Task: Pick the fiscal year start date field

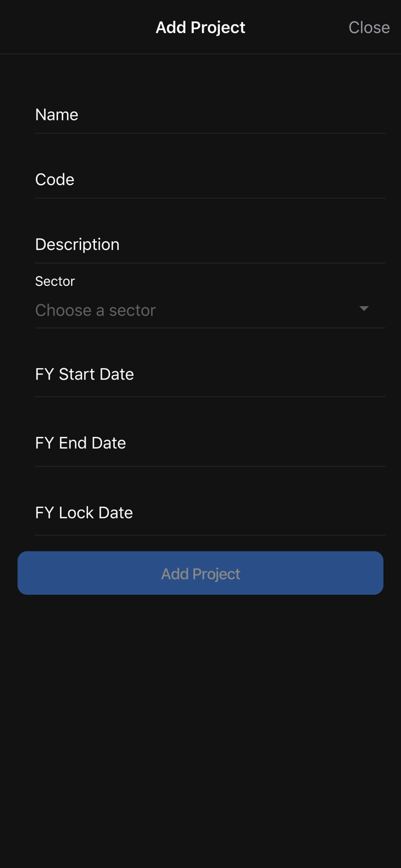Action: click(209, 374)
